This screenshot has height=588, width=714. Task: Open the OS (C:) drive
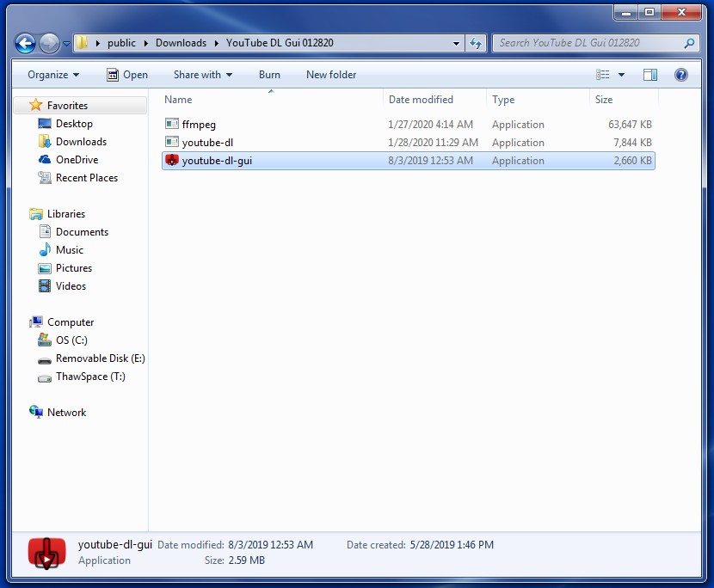71,340
